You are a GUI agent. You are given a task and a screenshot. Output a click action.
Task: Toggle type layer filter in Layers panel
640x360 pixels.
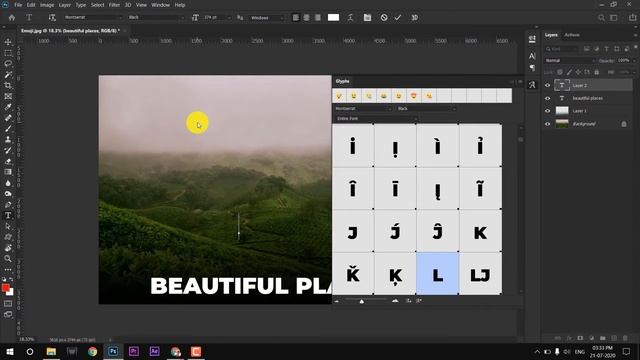[607, 49]
